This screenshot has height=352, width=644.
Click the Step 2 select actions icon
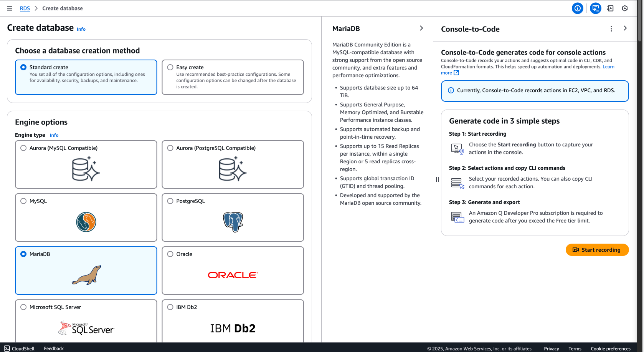(457, 183)
